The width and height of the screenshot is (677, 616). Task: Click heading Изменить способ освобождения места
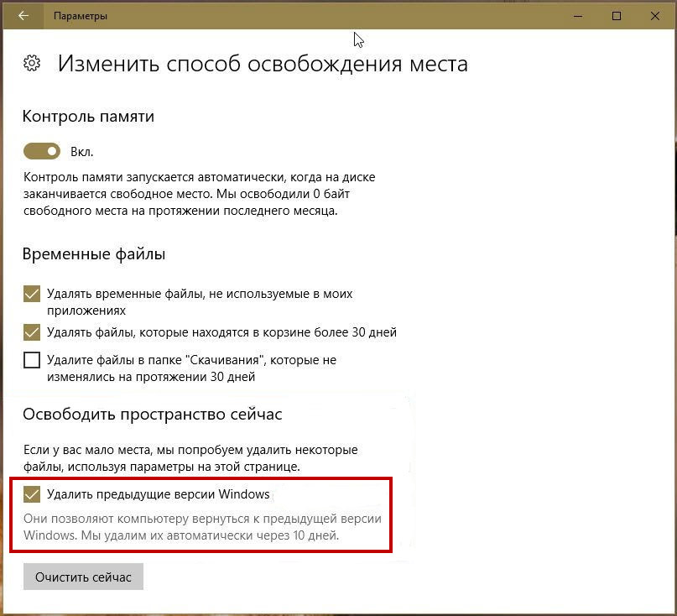[263, 64]
